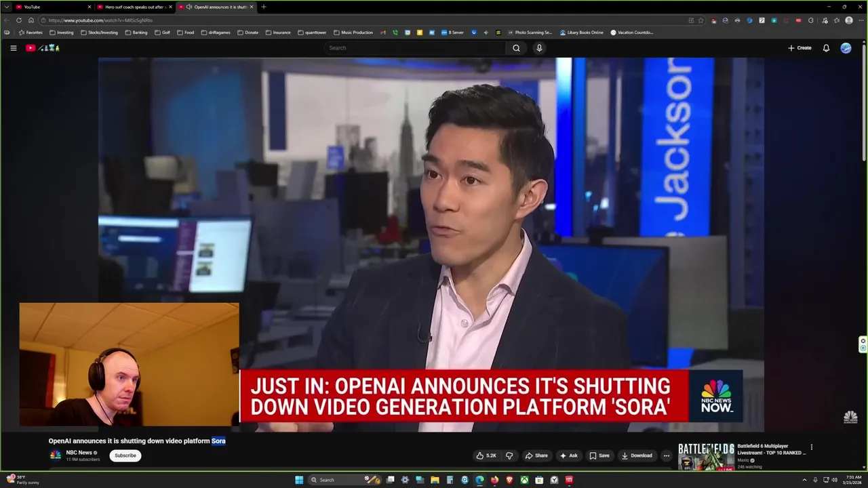
Task: Open options for the Battlefield 6 recommendation
Action: click(x=811, y=447)
